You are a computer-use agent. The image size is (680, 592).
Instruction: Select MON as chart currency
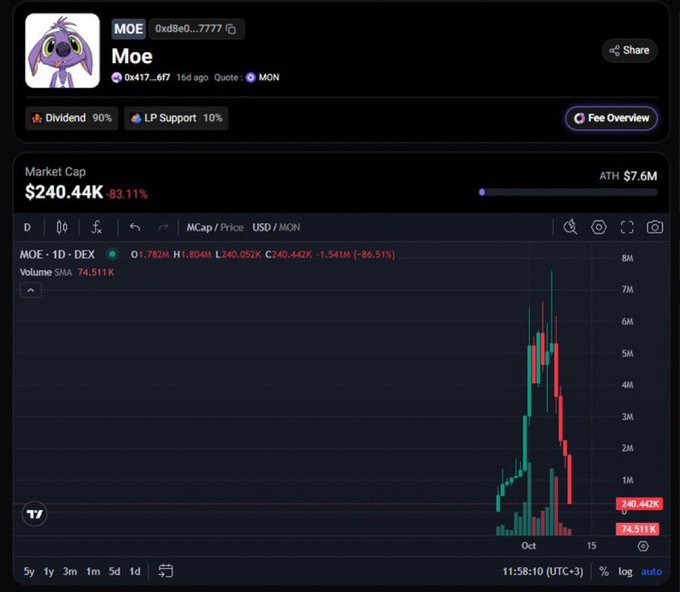click(x=289, y=228)
